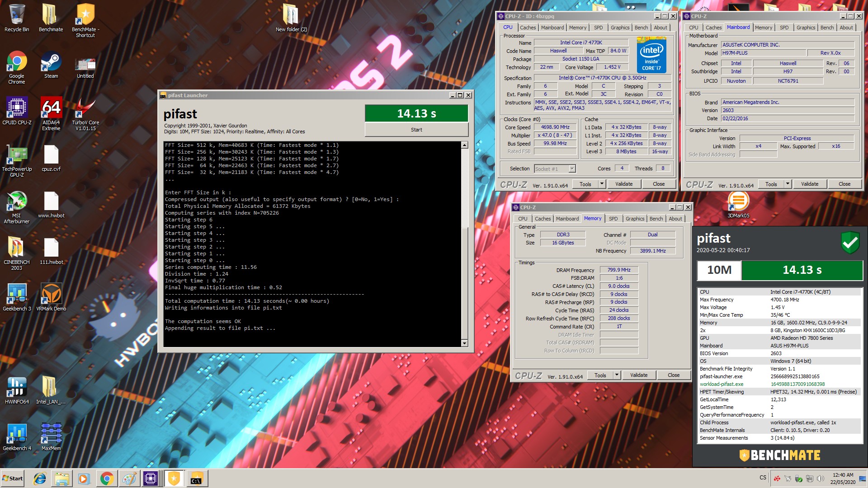
Task: Click pifast console scroll up arrow
Action: click(464, 145)
